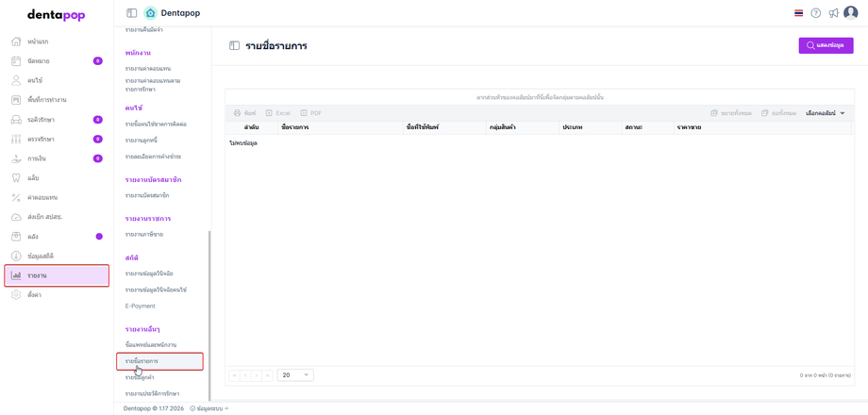The width and height of the screenshot is (868, 415).
Task: Open ตรวจรักษา treatment icon
Action: pyautogui.click(x=16, y=139)
